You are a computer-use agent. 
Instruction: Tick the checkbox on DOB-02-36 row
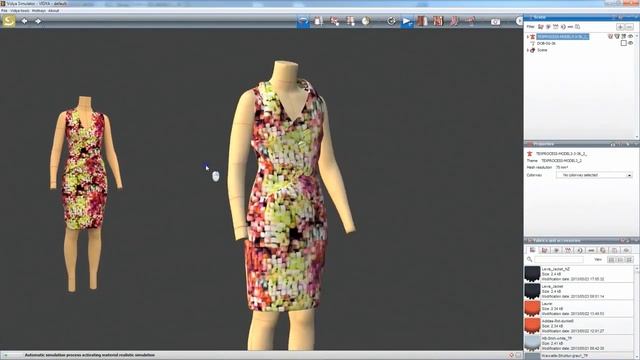624,43
